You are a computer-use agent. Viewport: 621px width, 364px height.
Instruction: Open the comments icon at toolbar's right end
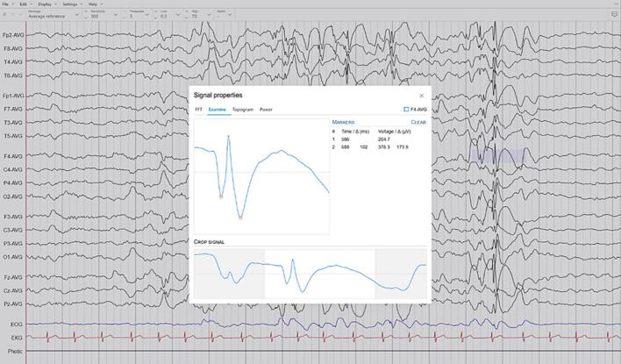tap(614, 15)
